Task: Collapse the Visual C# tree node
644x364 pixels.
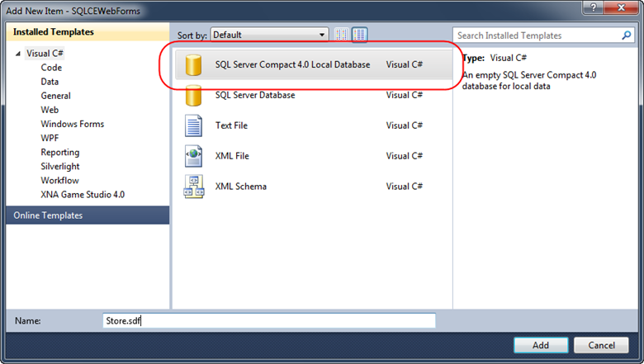Action: pyautogui.click(x=17, y=54)
